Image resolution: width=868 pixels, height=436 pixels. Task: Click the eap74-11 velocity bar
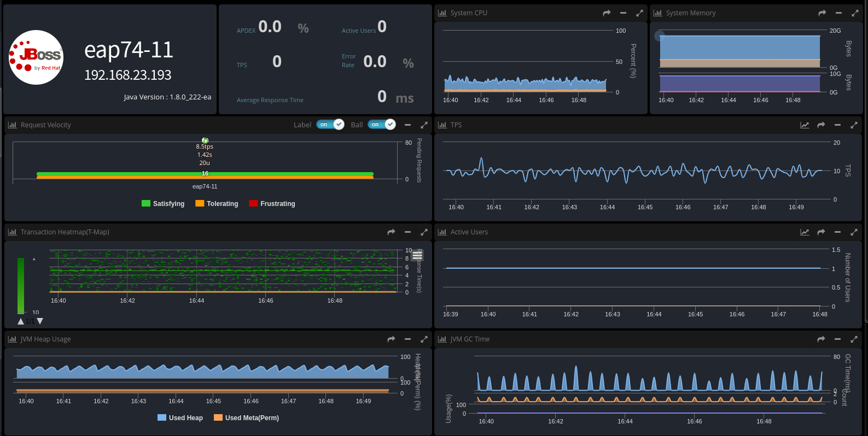click(x=205, y=175)
